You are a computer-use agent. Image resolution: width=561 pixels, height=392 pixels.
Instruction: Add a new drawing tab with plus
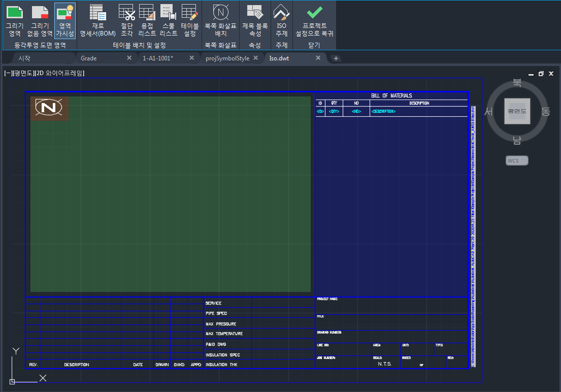[336, 58]
